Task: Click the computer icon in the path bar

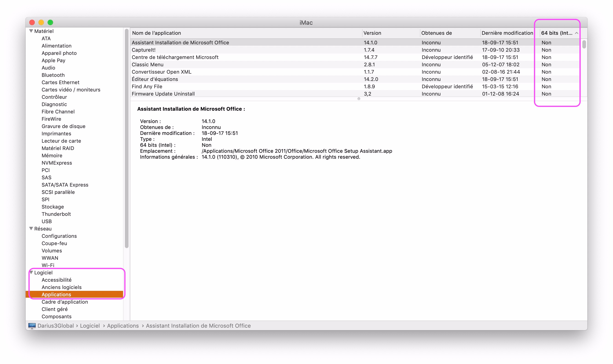Action: [32, 326]
